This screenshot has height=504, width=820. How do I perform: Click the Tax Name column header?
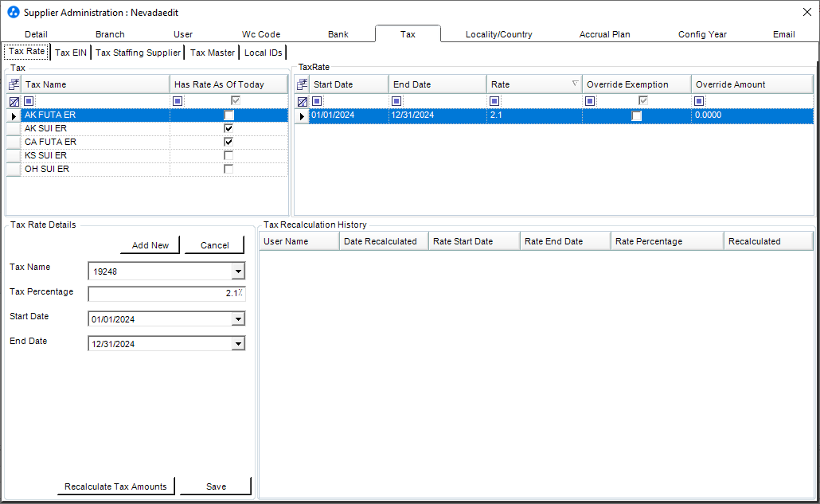coord(96,84)
